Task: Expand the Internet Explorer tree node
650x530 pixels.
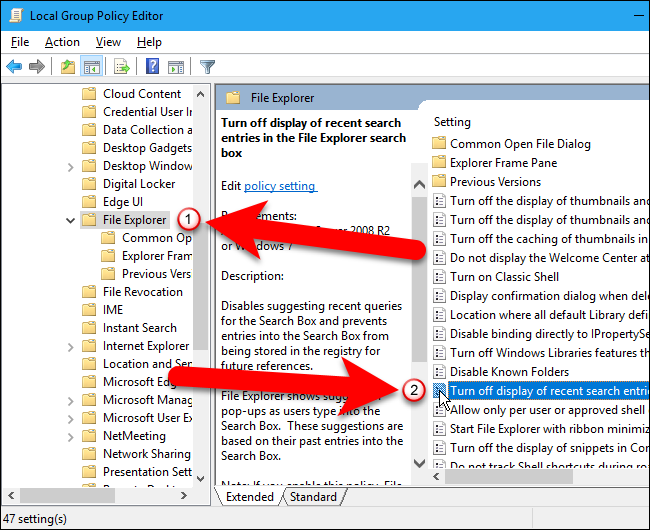Action: point(70,346)
